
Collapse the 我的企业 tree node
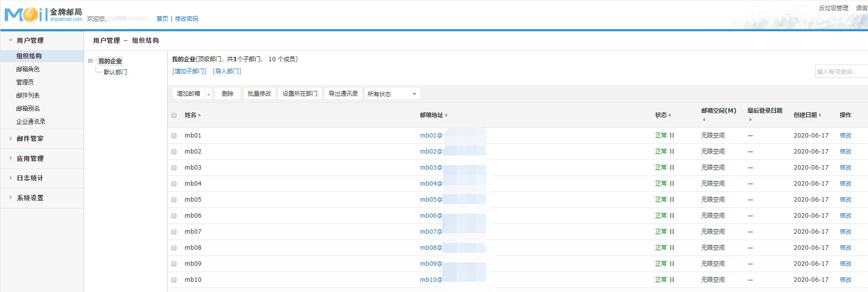coord(90,61)
